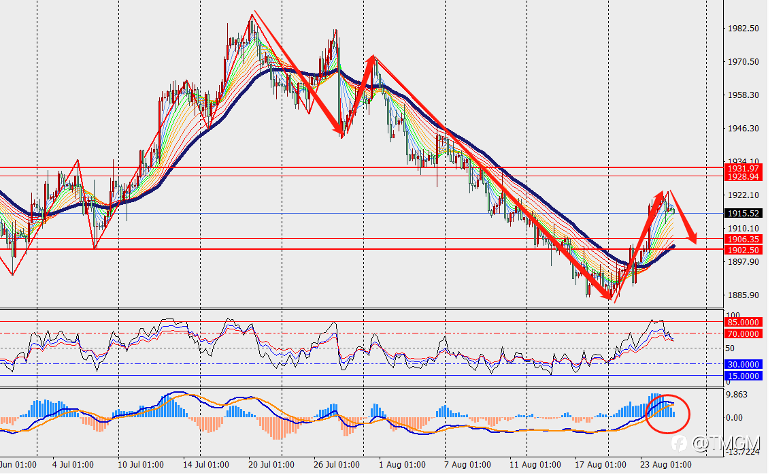Select the blue 30.0000 oscillator level tag

[743, 364]
